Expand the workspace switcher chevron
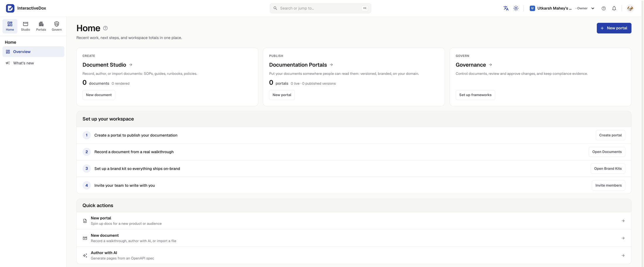The image size is (644, 267). pos(593,8)
